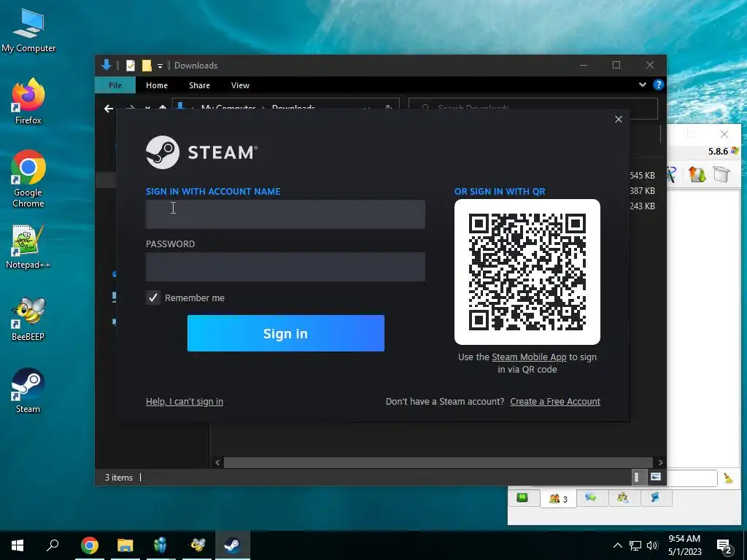The image size is (747, 560).
Task: Open the Steam desktop shortcut
Action: tap(28, 389)
